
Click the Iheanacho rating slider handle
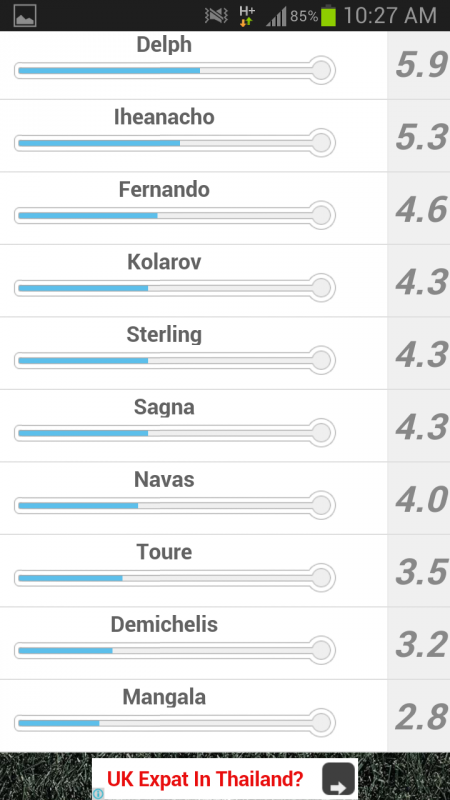[321, 143]
